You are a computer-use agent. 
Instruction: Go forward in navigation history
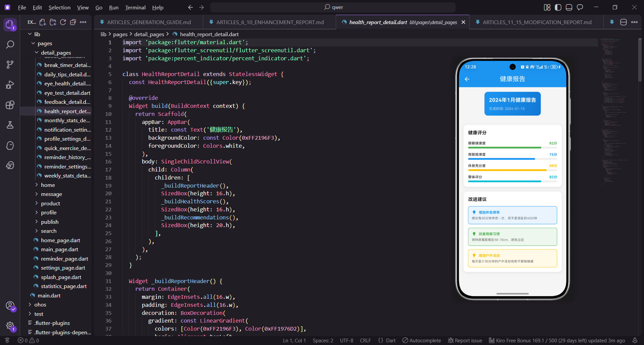pos(201,7)
